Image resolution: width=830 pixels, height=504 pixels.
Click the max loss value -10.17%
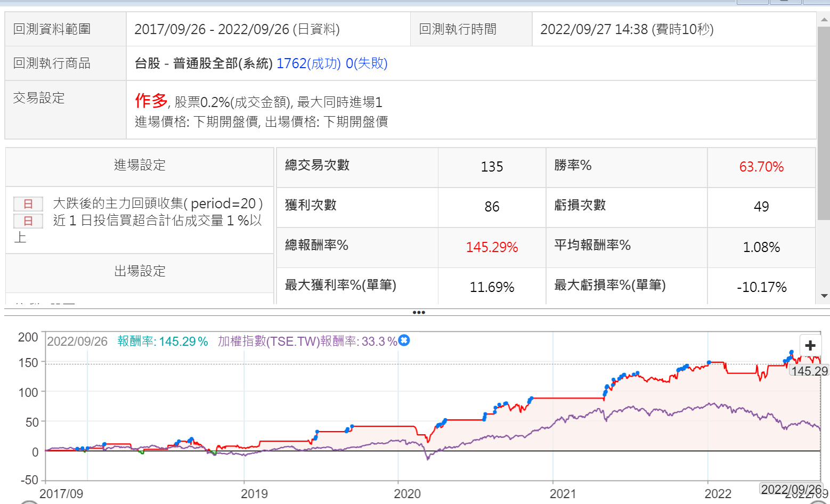pos(761,287)
